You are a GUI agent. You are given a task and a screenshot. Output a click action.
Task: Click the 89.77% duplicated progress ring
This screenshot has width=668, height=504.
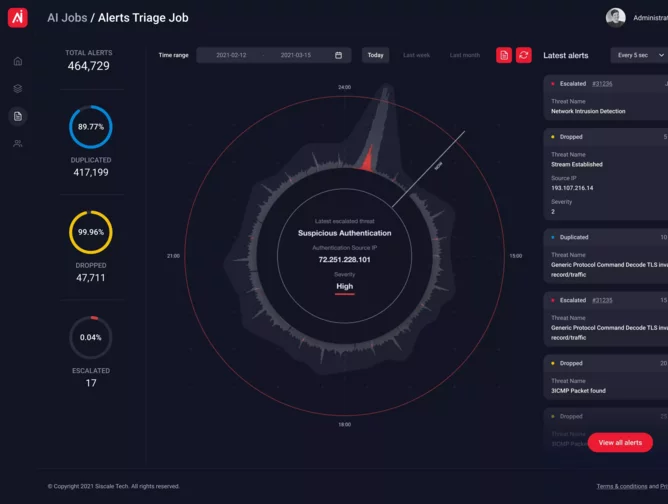coord(91,127)
